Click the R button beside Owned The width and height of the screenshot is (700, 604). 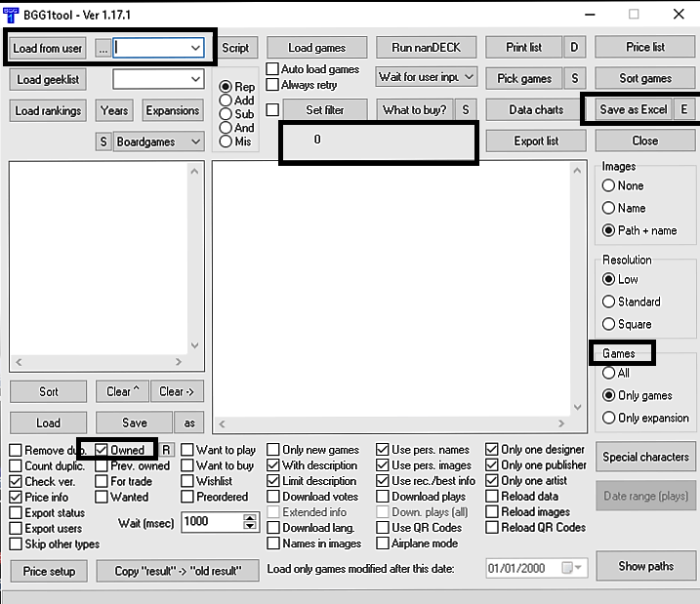point(166,450)
